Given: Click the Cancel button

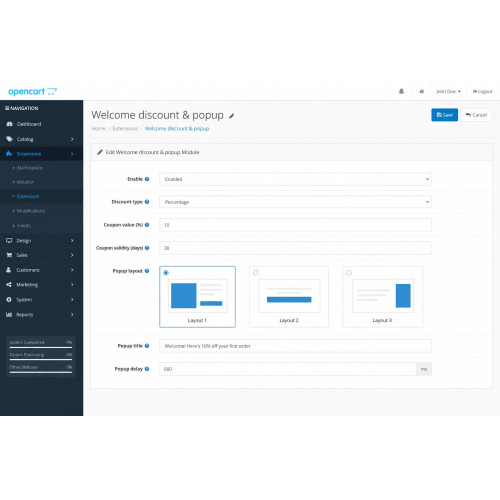Looking at the screenshot, I should pyautogui.click(x=476, y=115).
